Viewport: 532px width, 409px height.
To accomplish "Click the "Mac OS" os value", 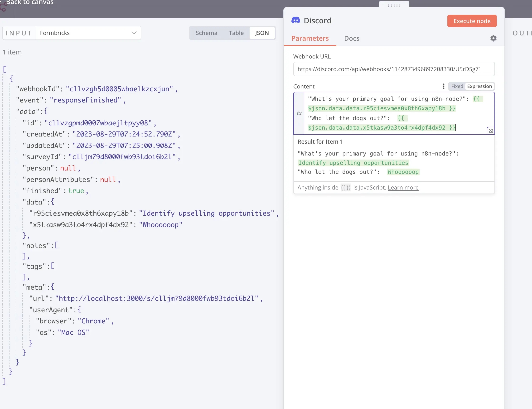I will point(73,333).
